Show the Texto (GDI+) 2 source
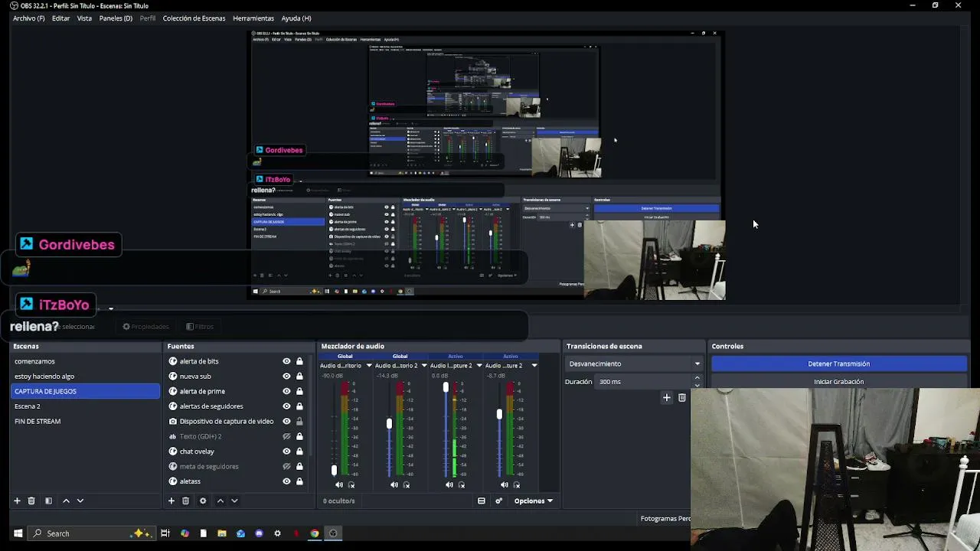980x551 pixels. 286,436
